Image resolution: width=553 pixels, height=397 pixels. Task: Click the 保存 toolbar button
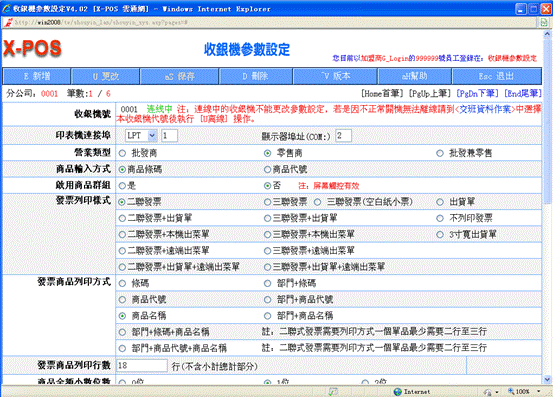click(179, 76)
